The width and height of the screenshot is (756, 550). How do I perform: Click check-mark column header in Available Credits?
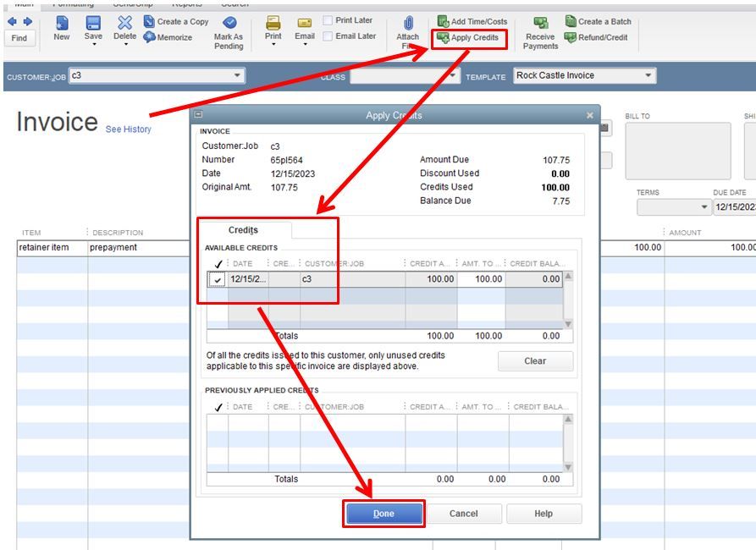point(218,264)
